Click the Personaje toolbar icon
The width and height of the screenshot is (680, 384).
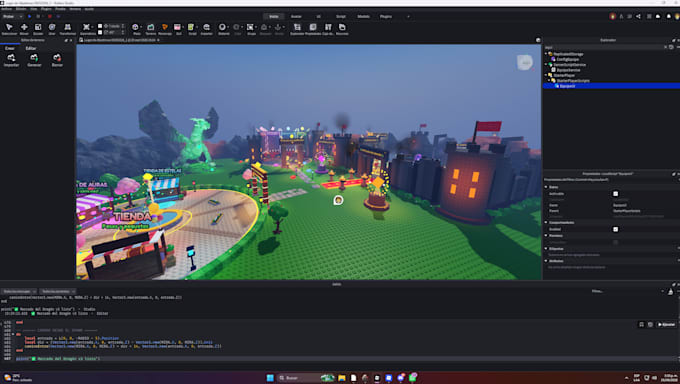coord(165,29)
